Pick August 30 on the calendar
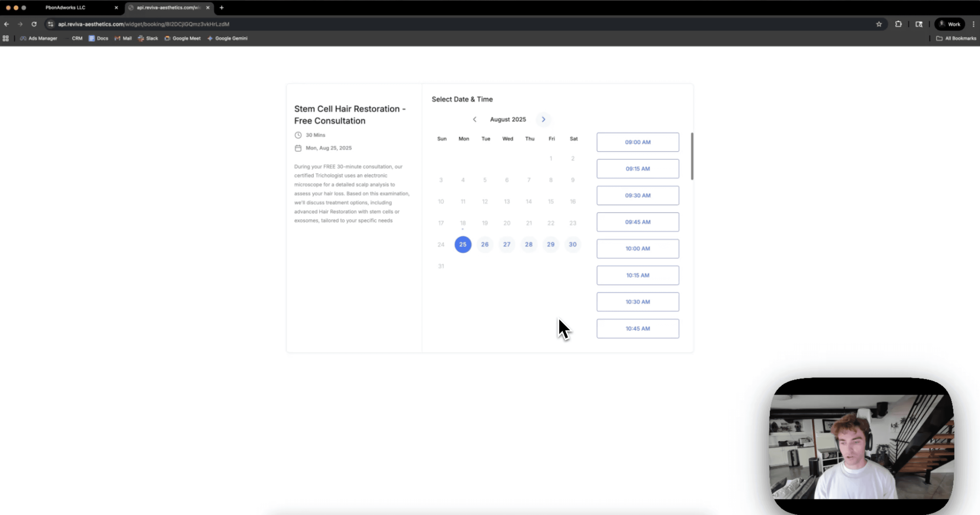The height and width of the screenshot is (515, 980). pos(573,244)
